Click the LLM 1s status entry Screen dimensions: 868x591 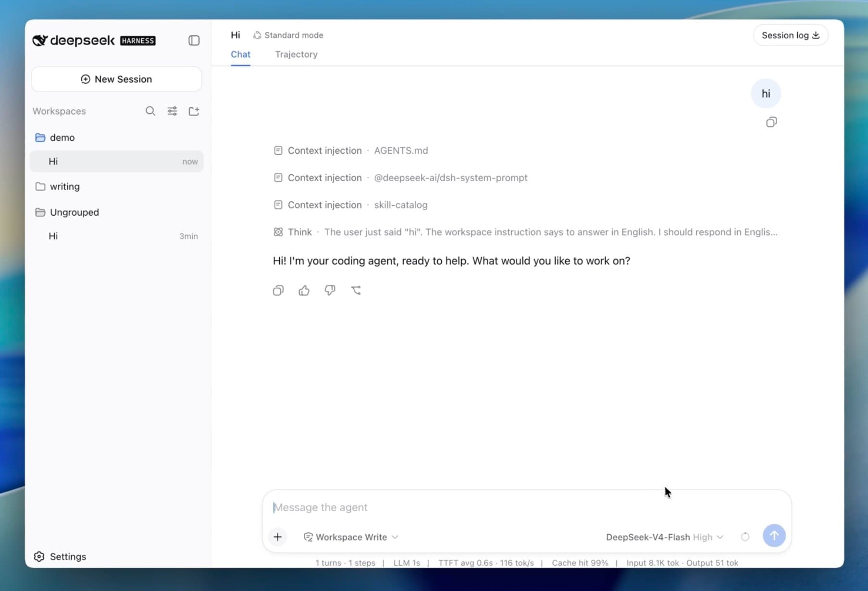(407, 563)
